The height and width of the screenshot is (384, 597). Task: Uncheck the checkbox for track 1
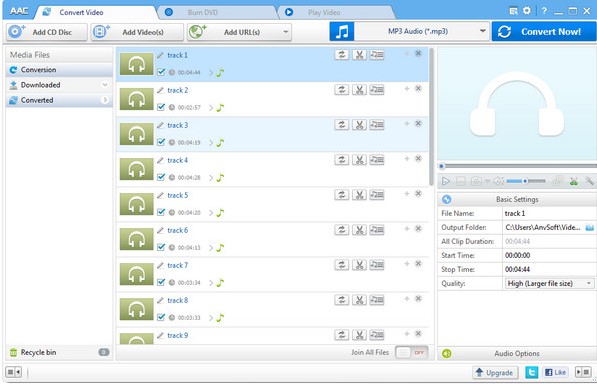(161, 72)
